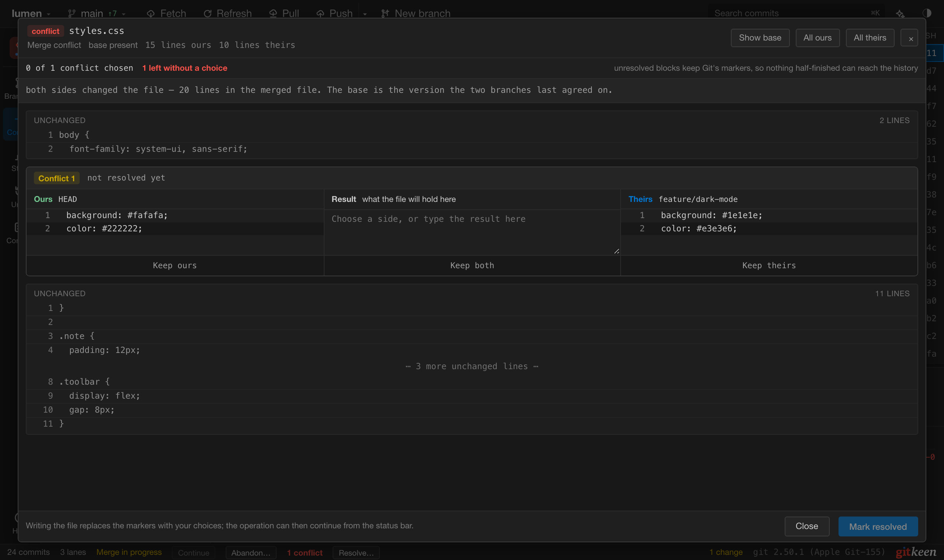This screenshot has height=560, width=944.
Task: Click the Resolve… button in status bar
Action: [356, 553]
